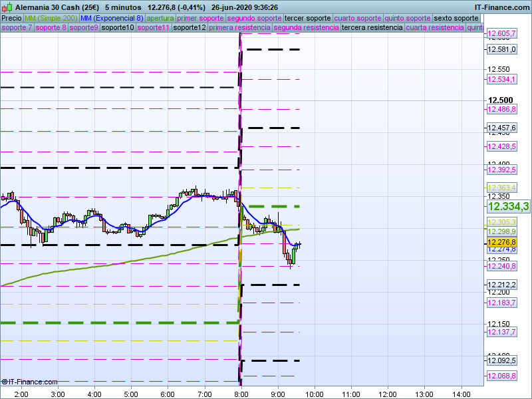Click the IT-Finance.com link at top right
Screen dimensions: 532x399
[501, 7]
